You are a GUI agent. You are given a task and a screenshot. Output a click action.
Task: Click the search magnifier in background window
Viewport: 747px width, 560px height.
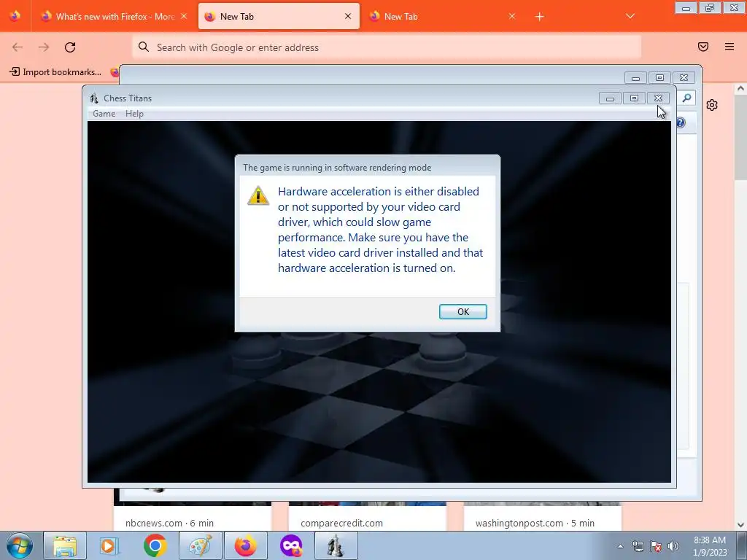coord(686,98)
